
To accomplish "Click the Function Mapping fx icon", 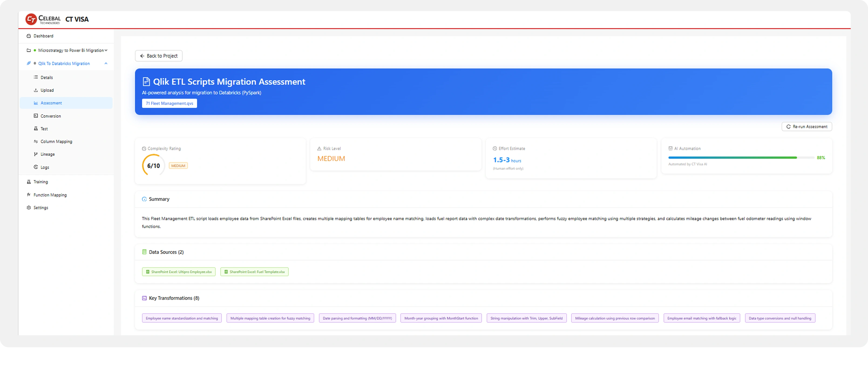I will pyautogui.click(x=29, y=195).
